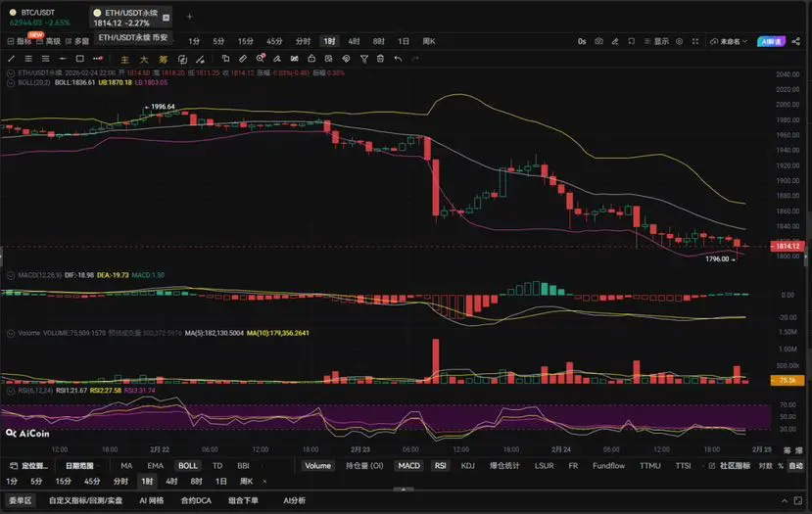Select 8时 in the bottom timeframe row

(196, 482)
